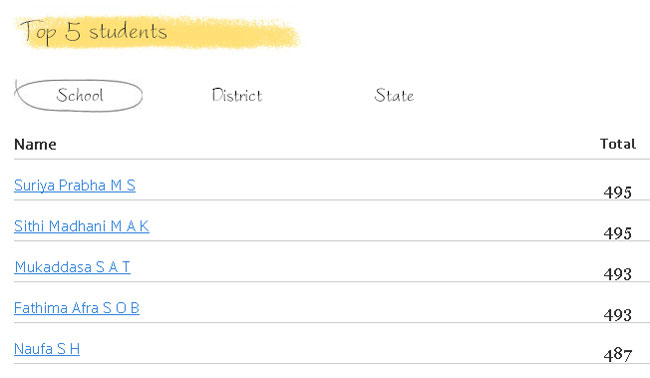
Task: Open the State tab
Action: 394,96
